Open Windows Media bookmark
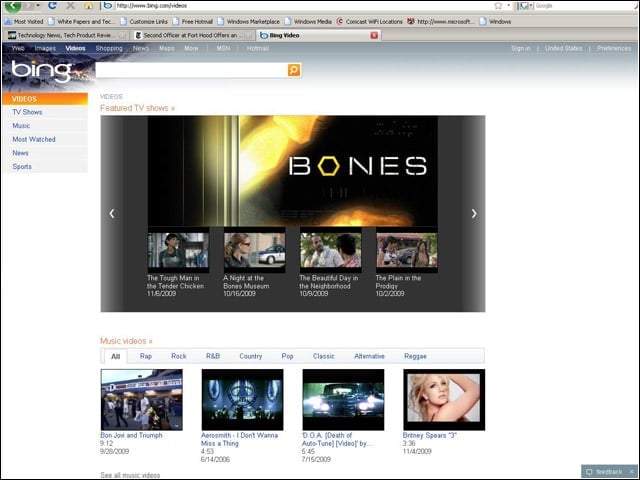This screenshot has height=480, width=640. [309, 22]
